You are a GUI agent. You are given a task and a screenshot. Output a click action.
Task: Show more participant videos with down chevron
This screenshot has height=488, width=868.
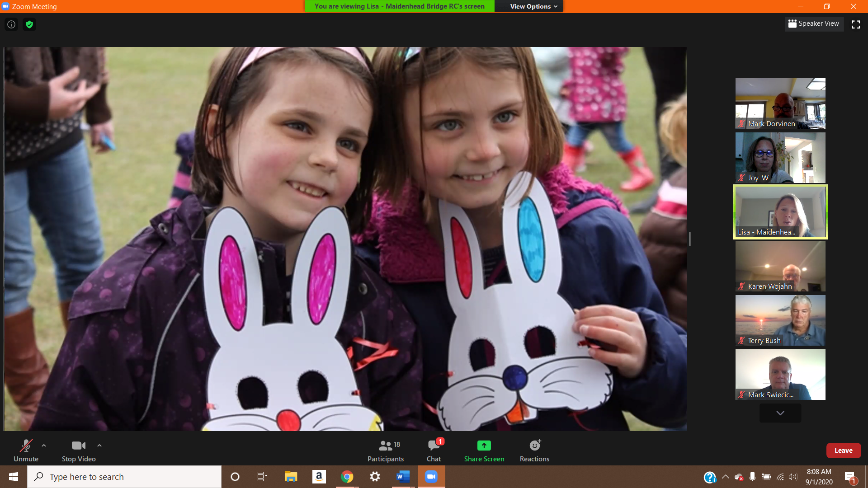pos(780,413)
